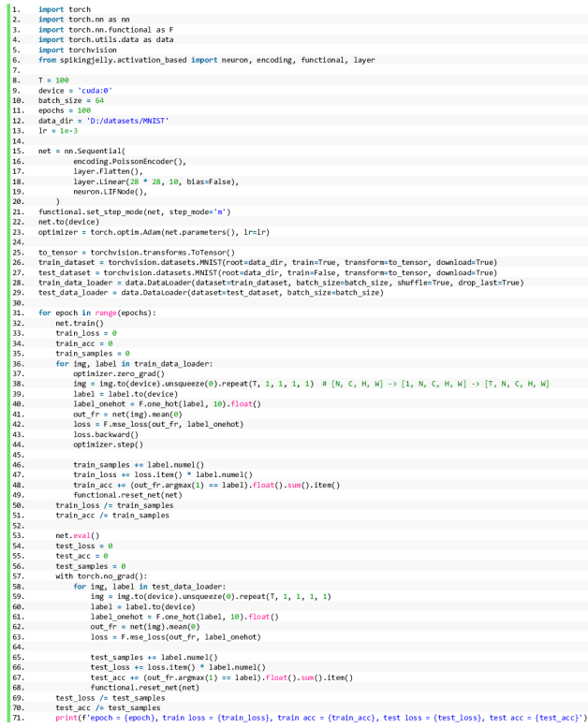Image resolution: width=588 pixels, height=728 pixels.
Task: Click 'test_samples = 0' on line 56
Action: coord(91,566)
